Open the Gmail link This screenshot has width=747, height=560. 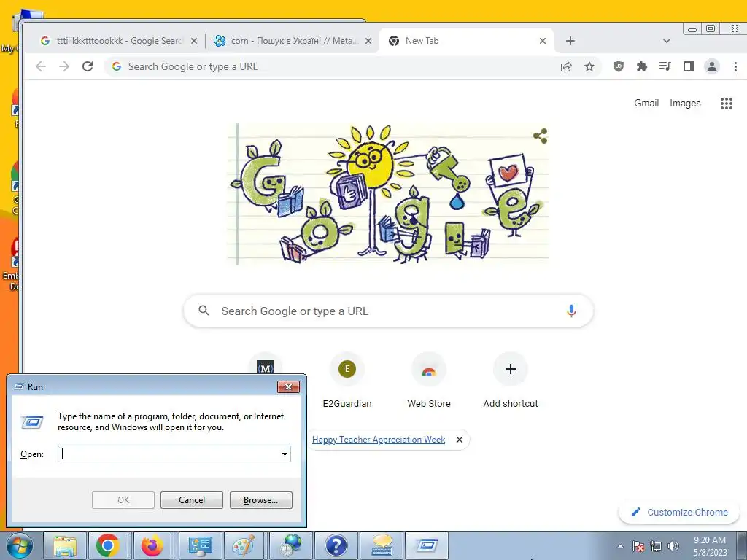coord(646,104)
